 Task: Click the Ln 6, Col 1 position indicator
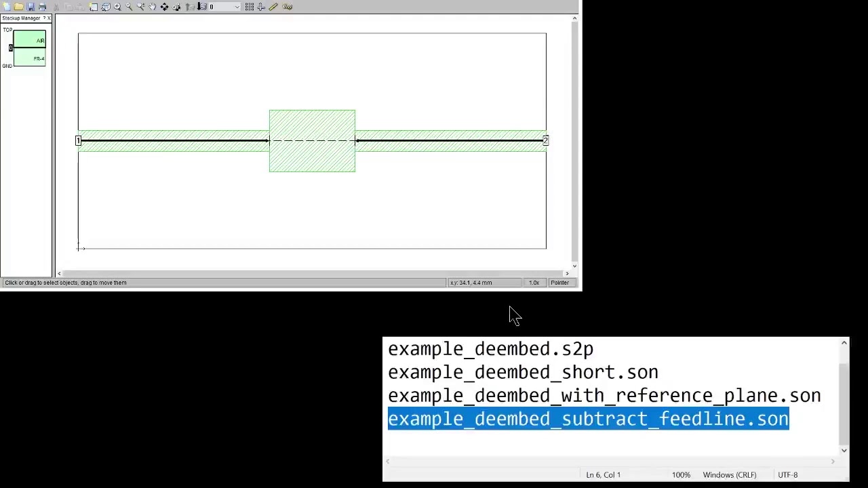pos(603,475)
